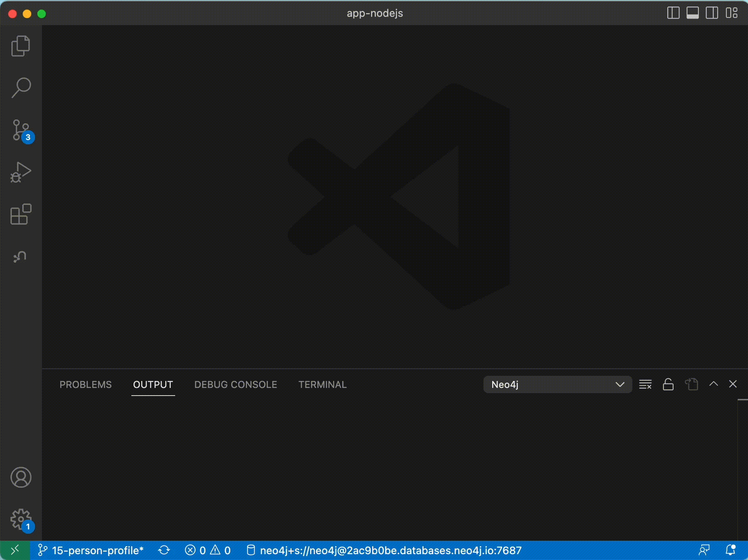Click the output panel scrollbar
The width and height of the screenshot is (748, 560).
coord(743,470)
